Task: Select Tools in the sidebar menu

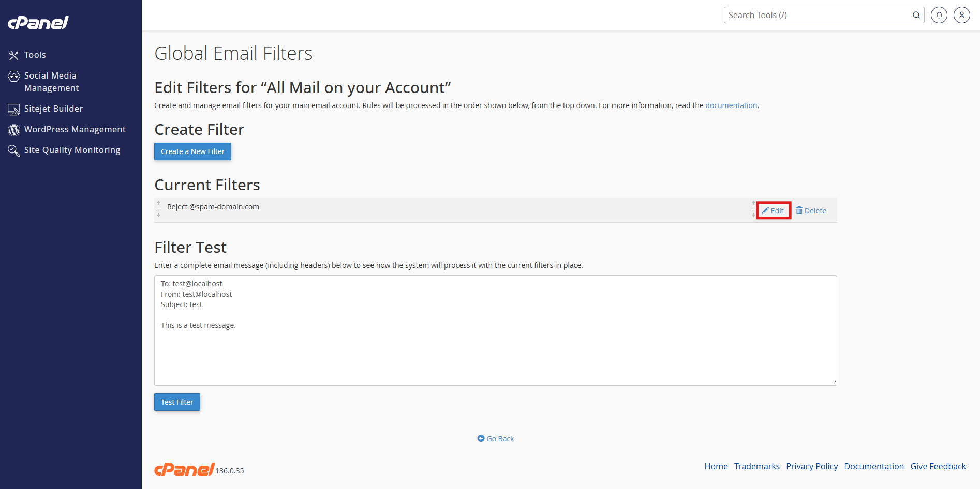Action: (35, 55)
